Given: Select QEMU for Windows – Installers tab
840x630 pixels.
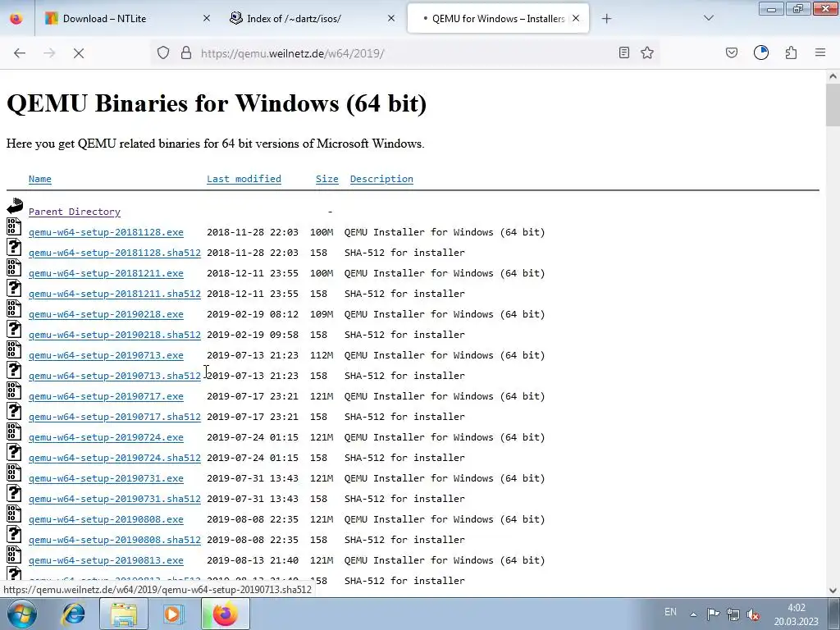Looking at the screenshot, I should (x=498, y=18).
